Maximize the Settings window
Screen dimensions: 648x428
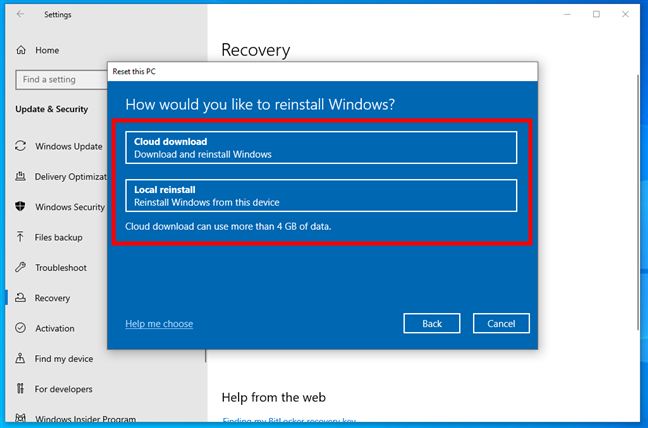click(596, 14)
